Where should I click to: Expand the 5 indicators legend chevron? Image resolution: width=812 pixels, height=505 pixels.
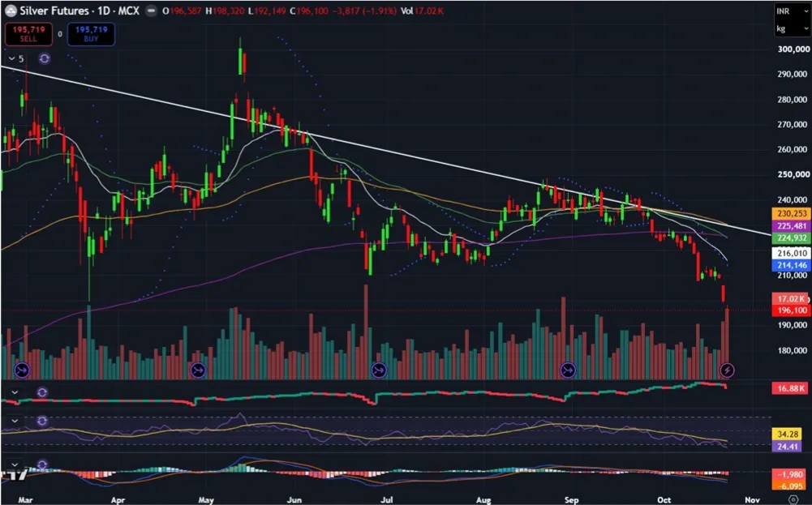click(x=12, y=58)
